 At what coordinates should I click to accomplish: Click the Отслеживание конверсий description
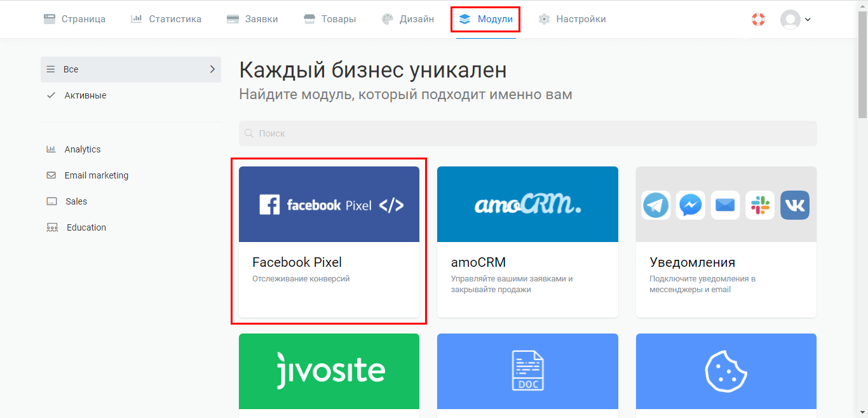pyautogui.click(x=301, y=279)
